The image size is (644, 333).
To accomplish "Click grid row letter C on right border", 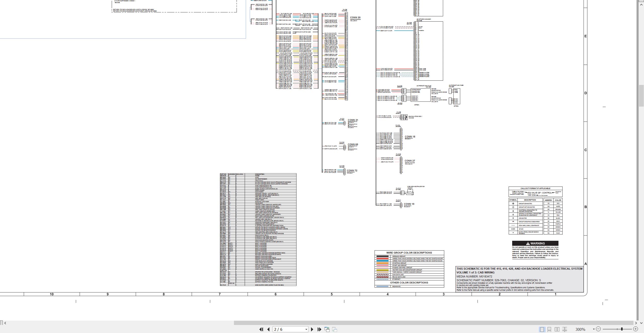I will tap(585, 150).
